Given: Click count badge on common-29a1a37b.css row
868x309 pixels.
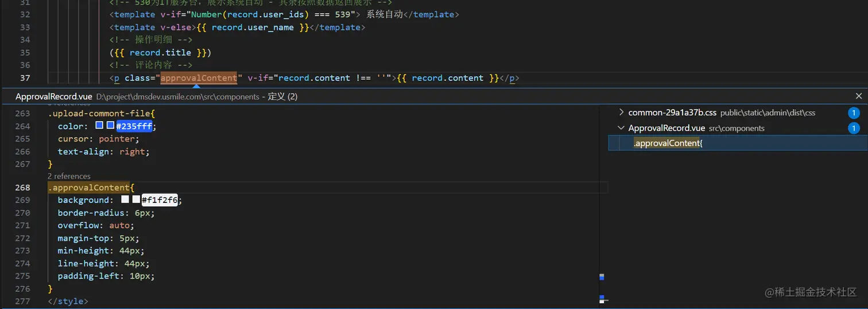Looking at the screenshot, I should 854,113.
